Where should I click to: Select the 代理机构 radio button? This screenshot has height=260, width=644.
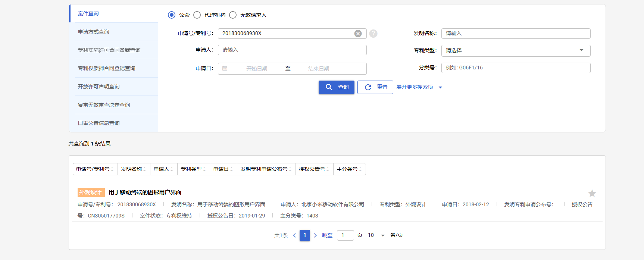[197, 15]
